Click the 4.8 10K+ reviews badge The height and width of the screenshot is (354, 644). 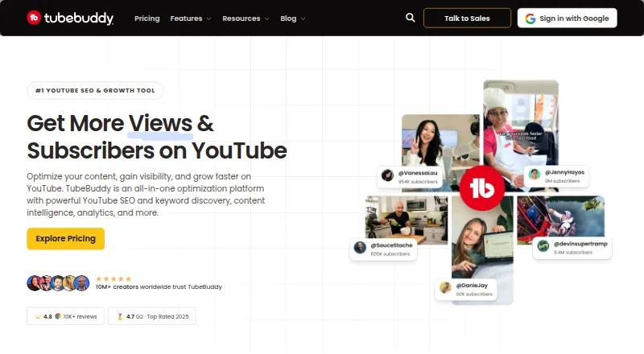click(65, 316)
